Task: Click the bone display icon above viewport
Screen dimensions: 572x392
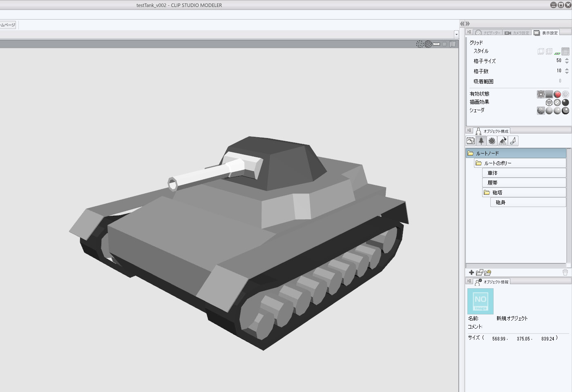Action: tap(436, 44)
